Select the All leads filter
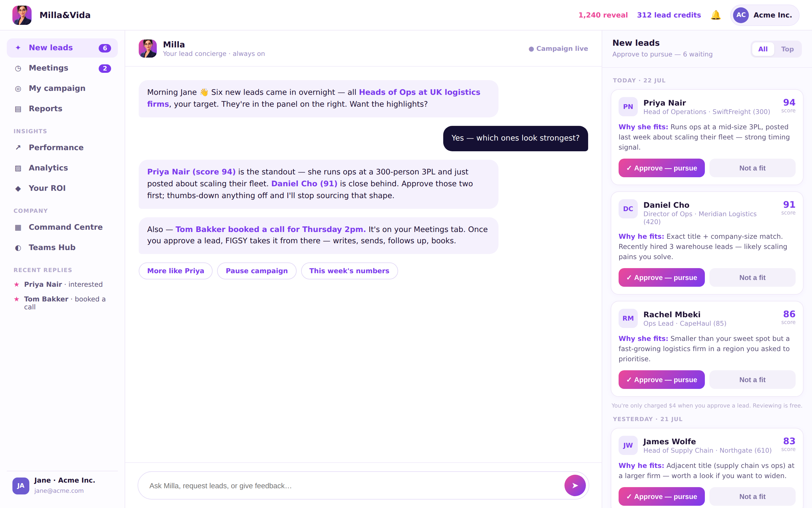812x508 pixels. (763, 49)
